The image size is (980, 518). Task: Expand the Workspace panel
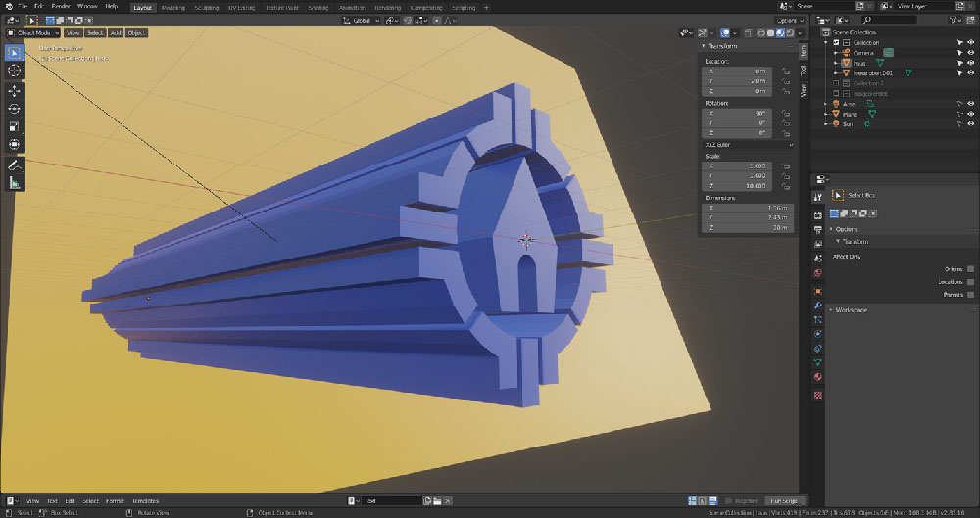tap(851, 310)
